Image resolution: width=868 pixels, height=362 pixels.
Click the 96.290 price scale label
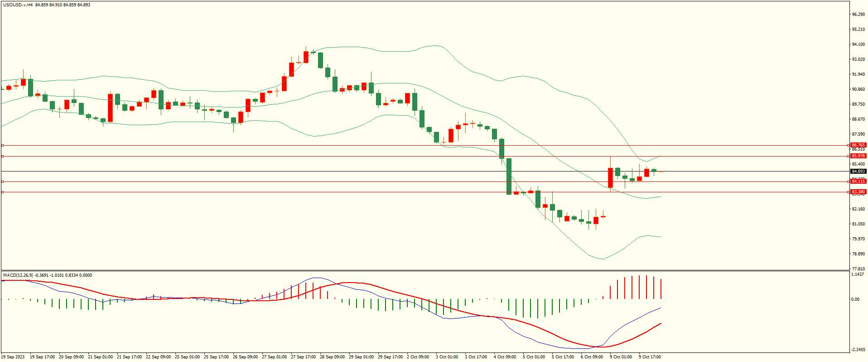(x=858, y=15)
